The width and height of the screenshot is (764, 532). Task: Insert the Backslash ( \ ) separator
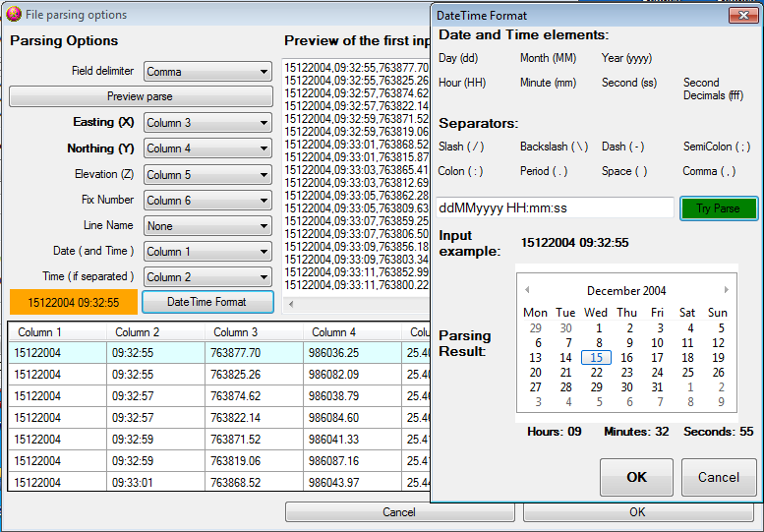[x=554, y=147]
